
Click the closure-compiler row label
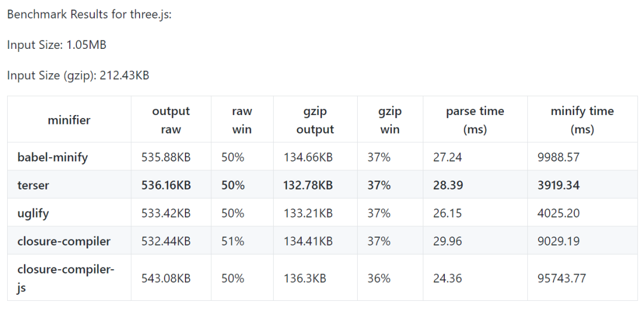click(x=64, y=241)
